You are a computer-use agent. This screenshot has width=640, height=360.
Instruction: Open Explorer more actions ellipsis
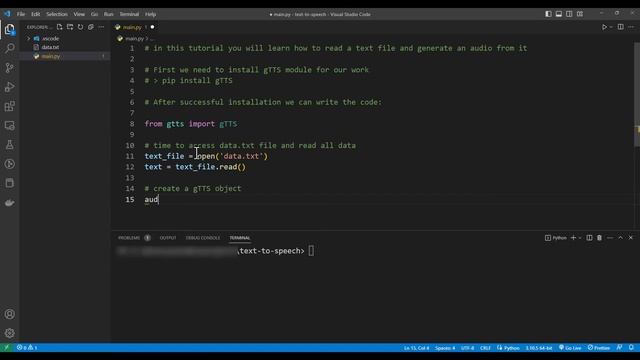(x=101, y=27)
